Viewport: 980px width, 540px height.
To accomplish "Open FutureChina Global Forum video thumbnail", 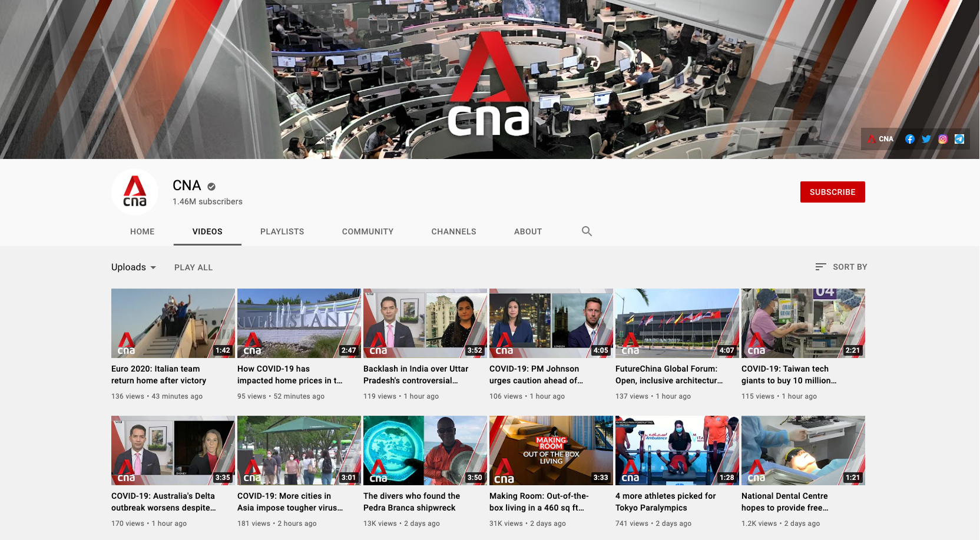I will coord(677,323).
